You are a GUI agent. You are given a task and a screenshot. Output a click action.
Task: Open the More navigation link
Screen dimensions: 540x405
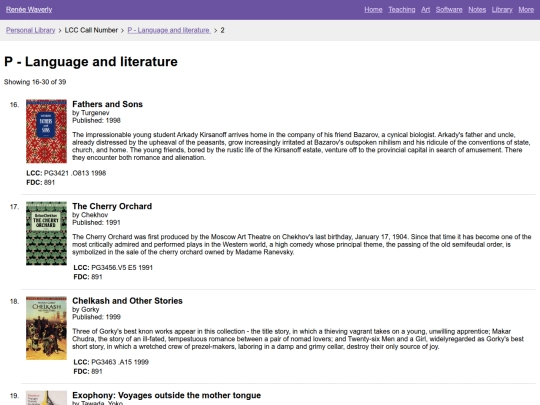[x=526, y=10]
